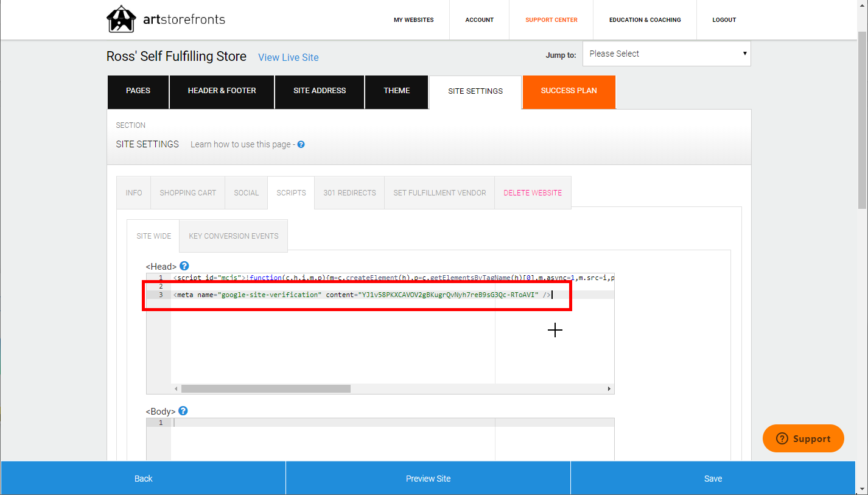Open the Success Plan tab
The height and width of the screenshot is (495, 868).
[569, 91]
